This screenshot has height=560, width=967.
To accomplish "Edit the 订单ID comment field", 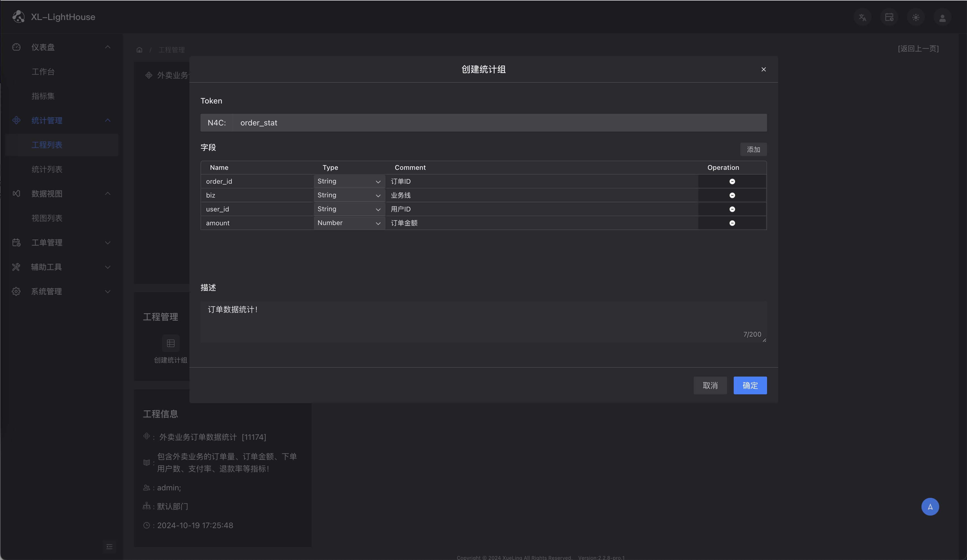I will [x=542, y=181].
